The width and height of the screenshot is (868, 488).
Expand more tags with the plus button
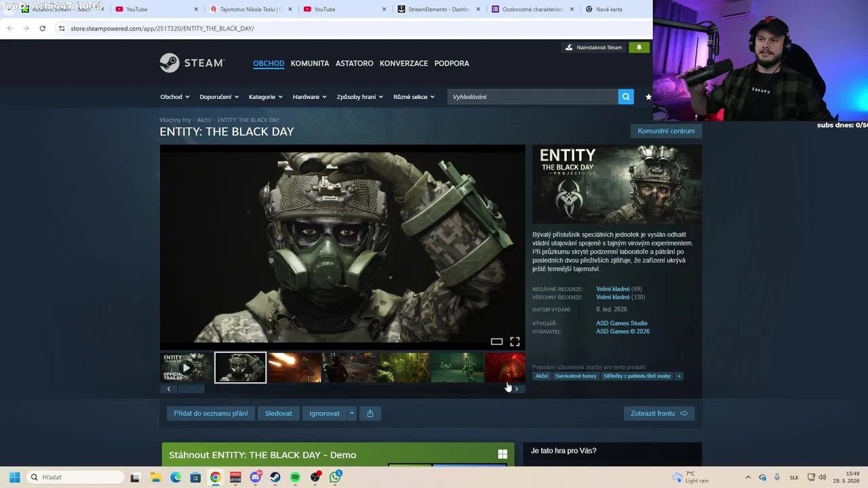coord(679,376)
